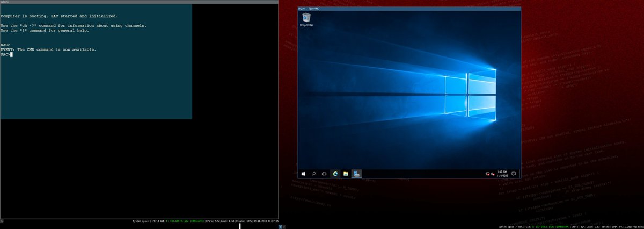Open the Recycle Bin desktop icon
This screenshot has height=229, width=644.
pyautogui.click(x=306, y=19)
